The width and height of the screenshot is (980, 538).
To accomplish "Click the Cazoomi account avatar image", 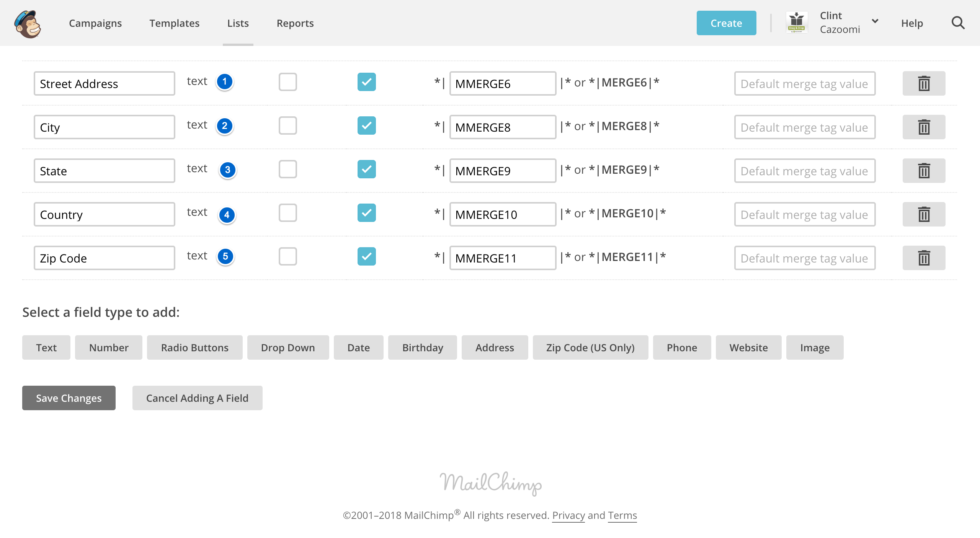I will tap(797, 22).
